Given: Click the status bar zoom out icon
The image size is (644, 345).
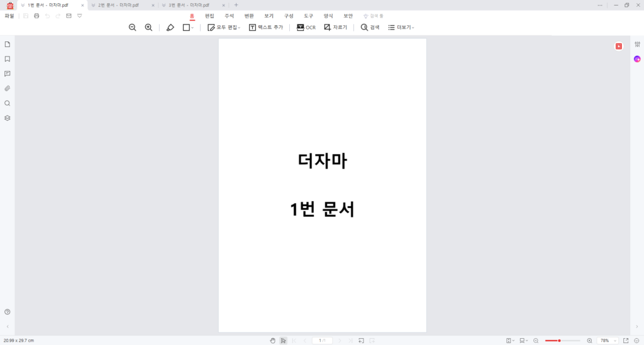Looking at the screenshot, I should tap(536, 341).
